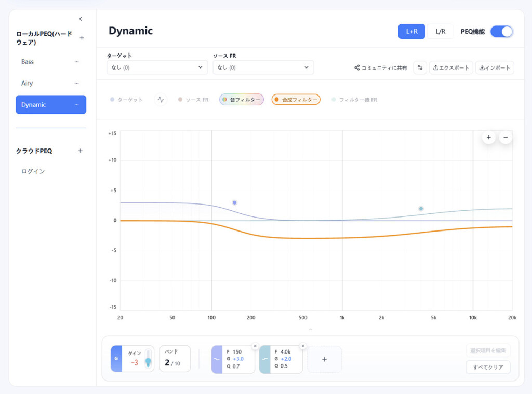Screen dimensions: 532x394
Task: Select the 4k filter point on graph
Action: coord(421,209)
